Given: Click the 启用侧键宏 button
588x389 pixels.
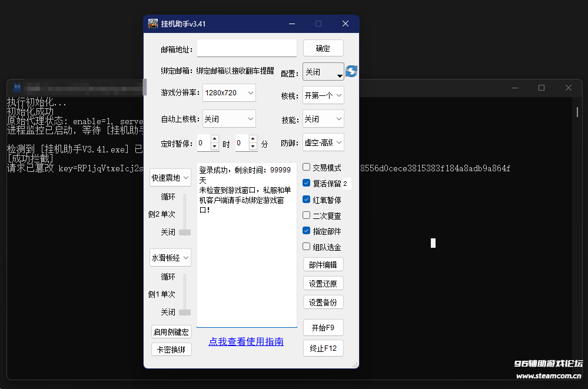Looking at the screenshot, I should [171, 332].
